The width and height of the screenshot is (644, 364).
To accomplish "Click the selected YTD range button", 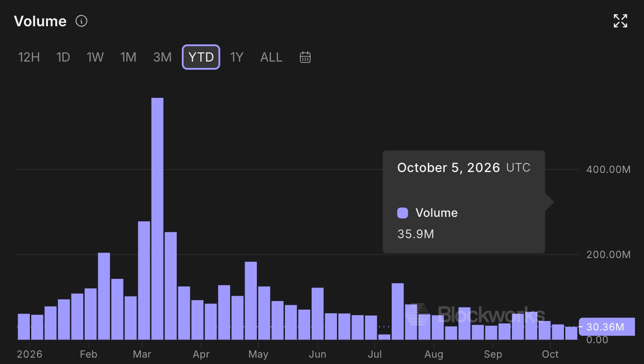I will click(201, 57).
